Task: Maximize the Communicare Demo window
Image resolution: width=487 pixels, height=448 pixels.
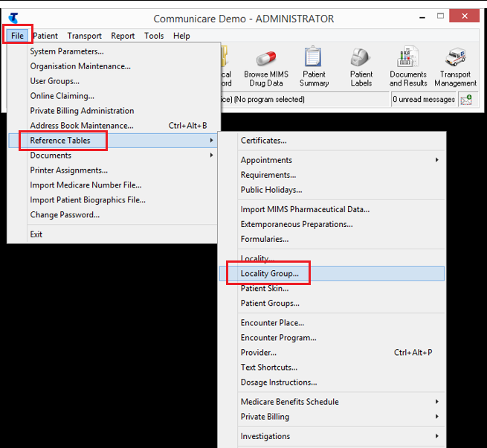Action: (x=440, y=16)
